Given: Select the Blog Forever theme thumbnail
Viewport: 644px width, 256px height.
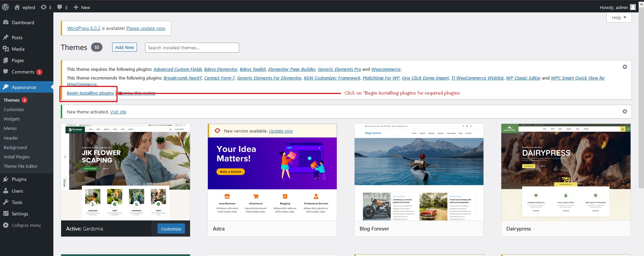Looking at the screenshot, I should 419,172.
